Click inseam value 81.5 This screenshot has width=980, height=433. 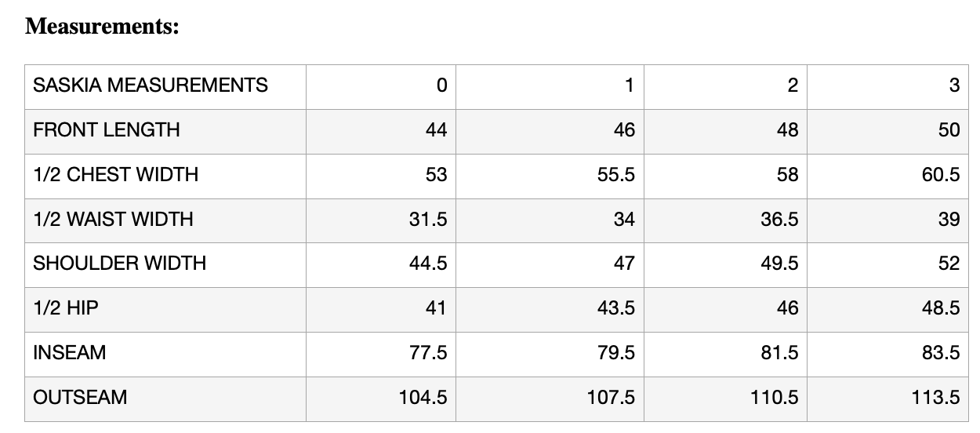point(779,353)
